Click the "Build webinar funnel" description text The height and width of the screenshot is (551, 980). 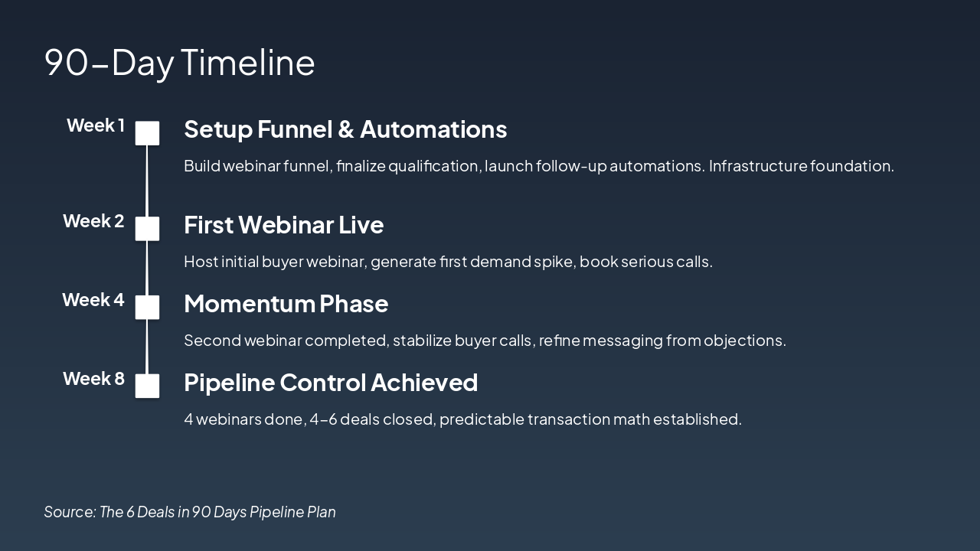[538, 166]
